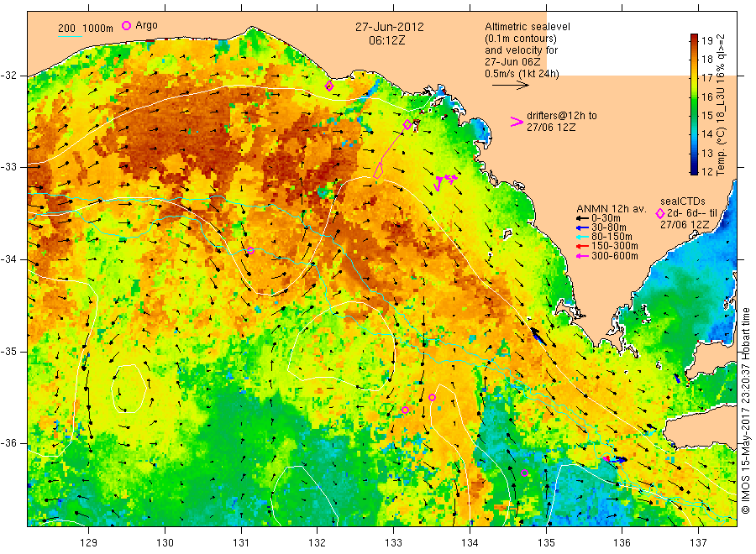This screenshot has width=756, height=554.
Task: Click Argo float marker near 134.7°E 36.3°S
Action: (x=524, y=473)
